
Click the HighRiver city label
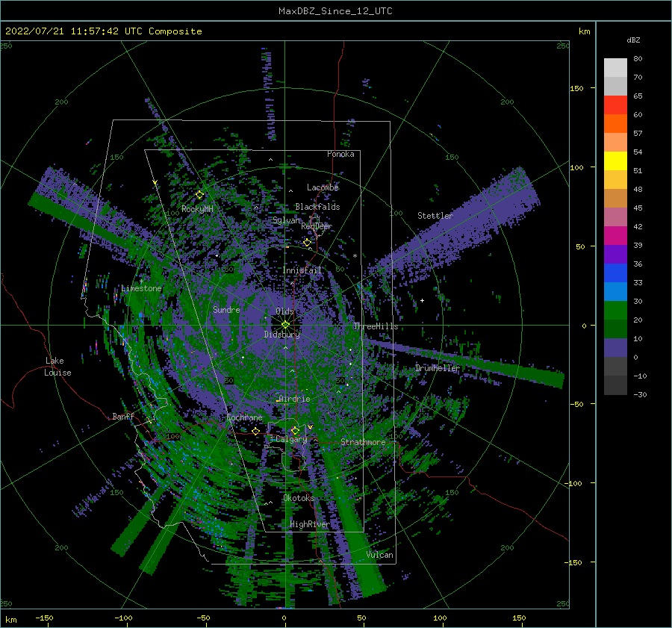310,524
